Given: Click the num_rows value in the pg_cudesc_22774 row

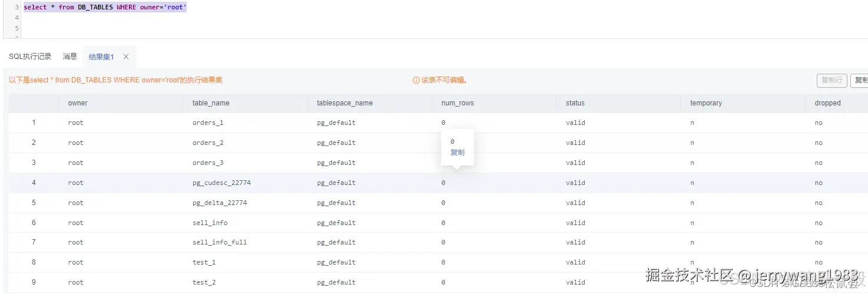Looking at the screenshot, I should 443,183.
